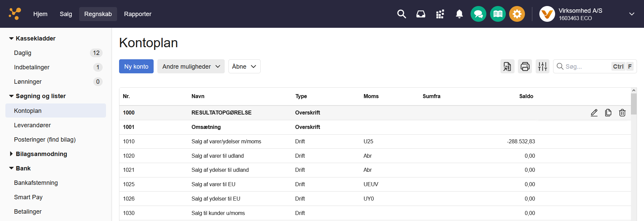Open the inbox tray icon
Screen dimensions: 644x221
pos(421,14)
